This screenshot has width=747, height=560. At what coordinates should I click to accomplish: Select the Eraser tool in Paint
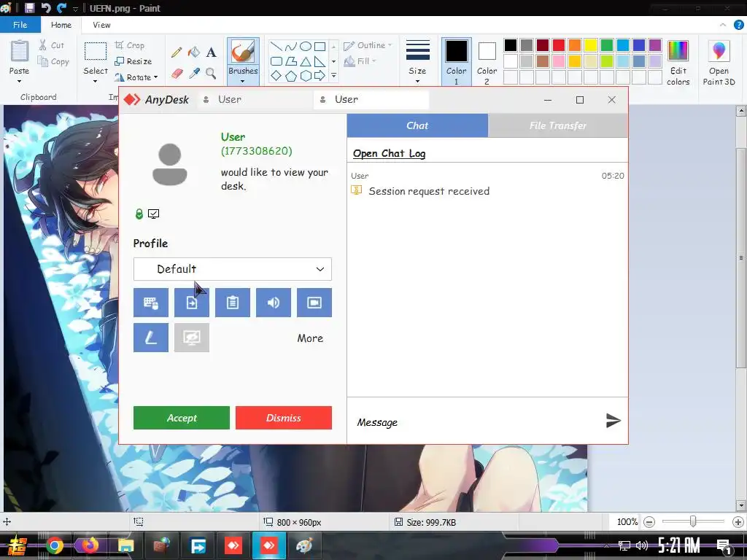177,74
